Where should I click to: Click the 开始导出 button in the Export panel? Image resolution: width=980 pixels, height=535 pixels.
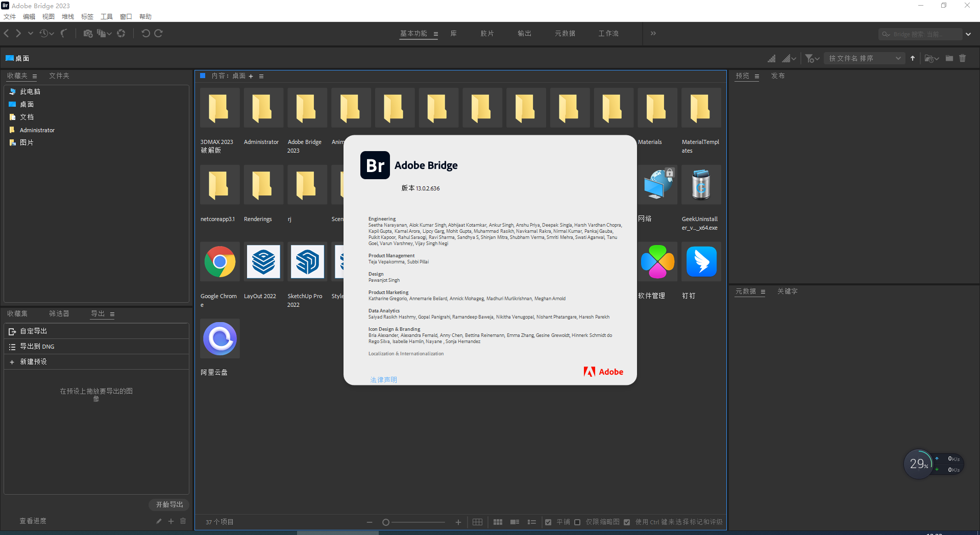(169, 504)
